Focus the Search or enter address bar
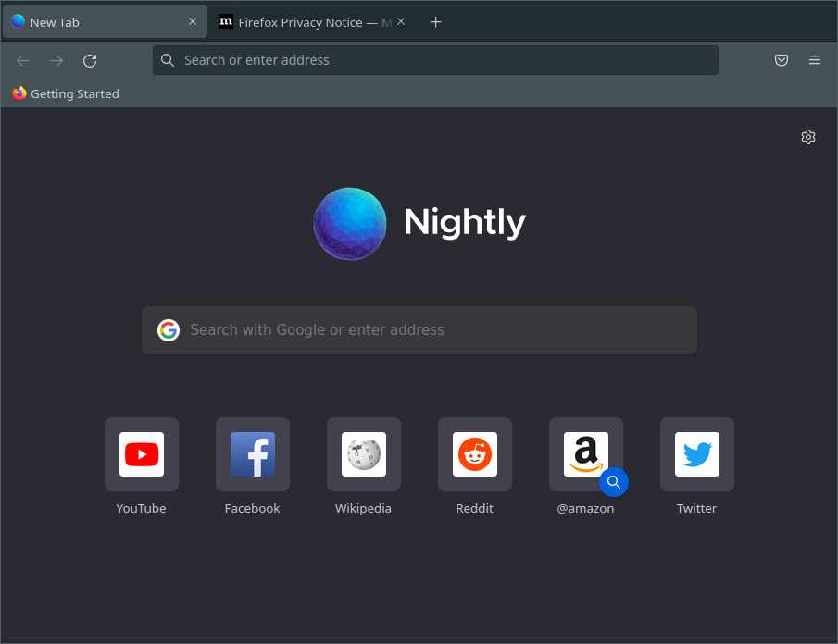838x644 pixels. coord(435,60)
